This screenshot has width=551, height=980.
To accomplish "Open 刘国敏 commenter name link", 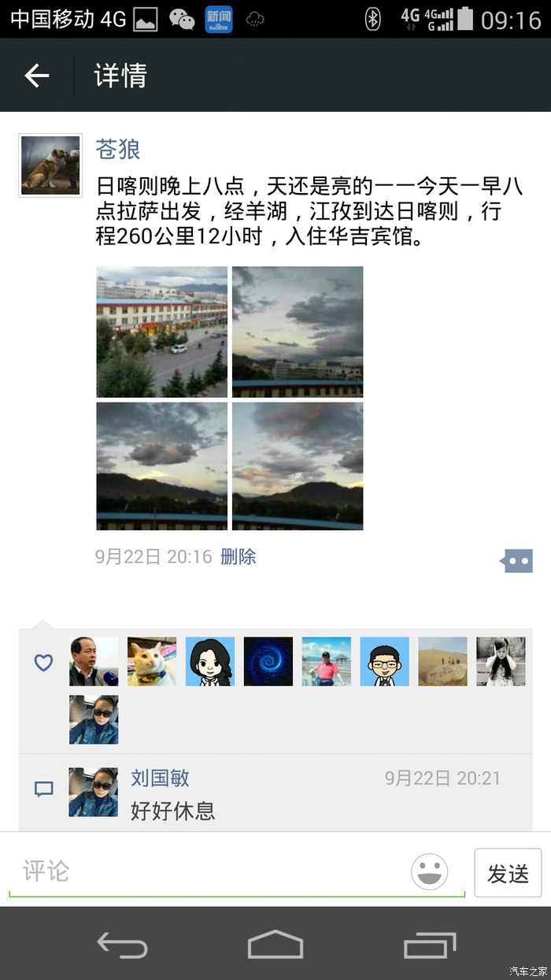I will point(160,778).
